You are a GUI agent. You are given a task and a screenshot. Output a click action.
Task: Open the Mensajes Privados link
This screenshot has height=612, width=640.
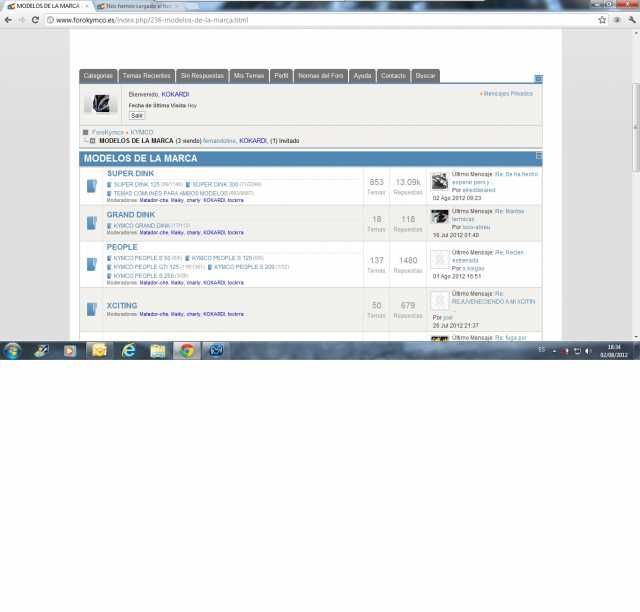[508, 94]
